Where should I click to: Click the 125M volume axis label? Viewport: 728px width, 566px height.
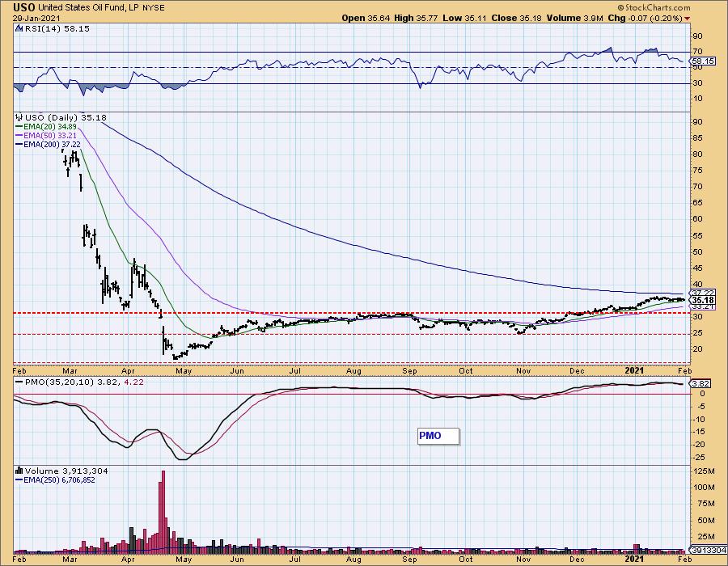point(704,471)
